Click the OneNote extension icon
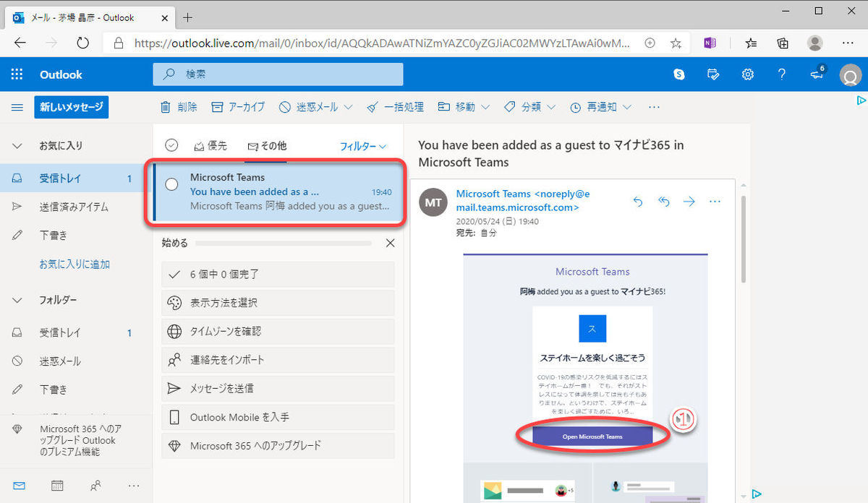Viewport: 868px width, 503px height. coord(710,43)
